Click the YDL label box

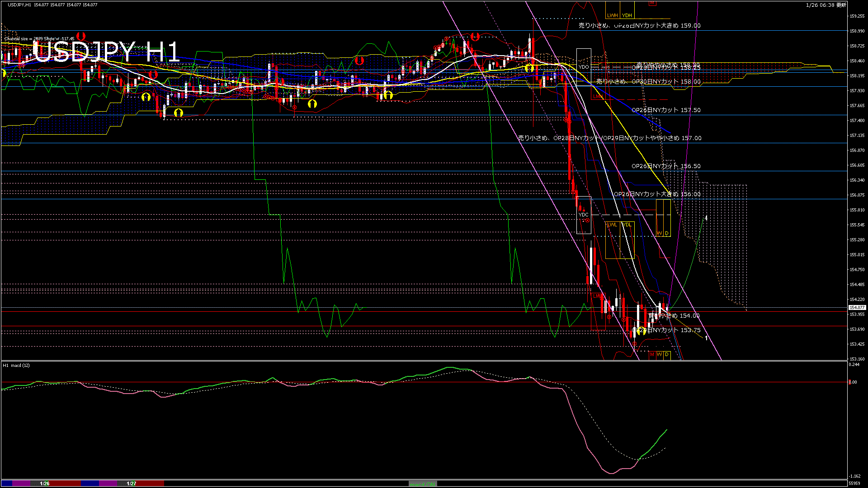627,225
